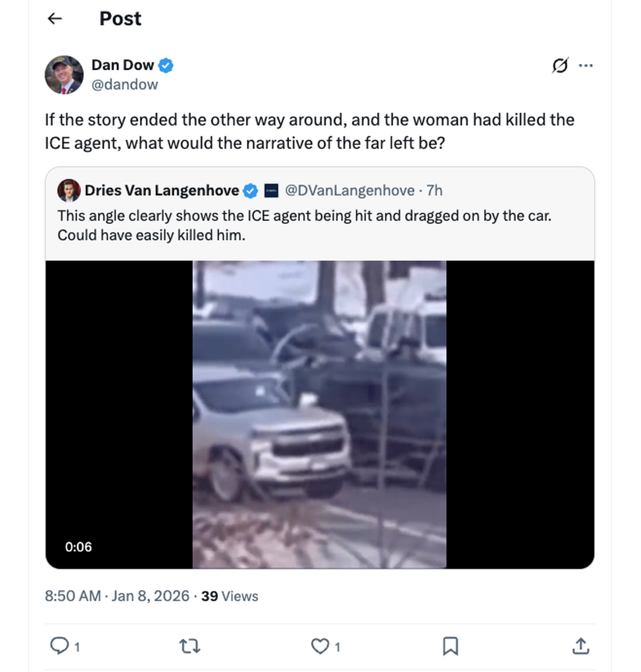Share the post via the share icon
Screen dimensions: 641x672
point(580,647)
